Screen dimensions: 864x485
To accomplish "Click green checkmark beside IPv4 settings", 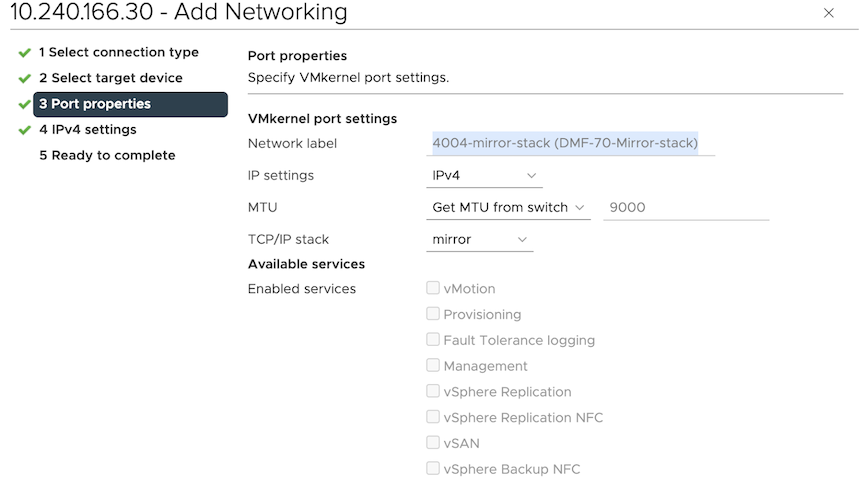I will [x=24, y=130].
